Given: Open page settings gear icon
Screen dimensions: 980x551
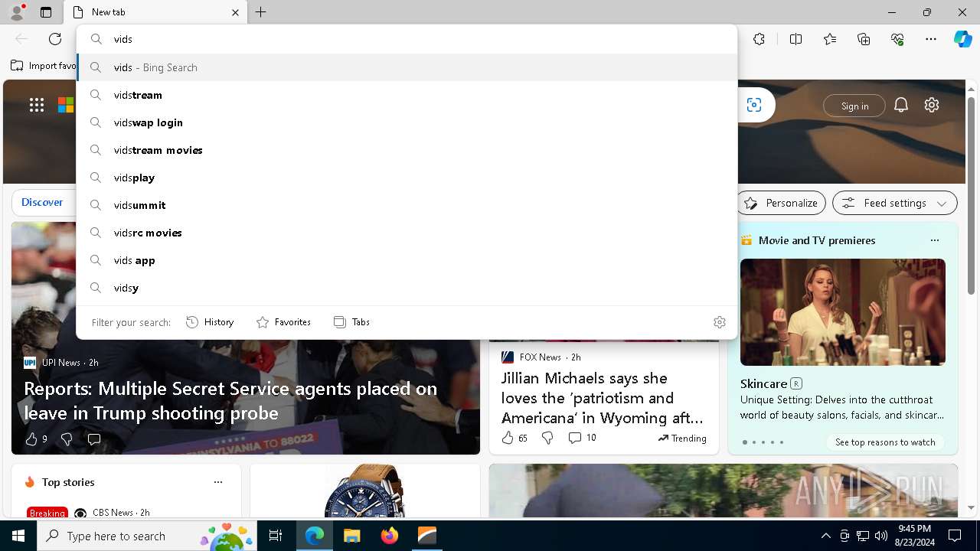Looking at the screenshot, I should coord(932,105).
